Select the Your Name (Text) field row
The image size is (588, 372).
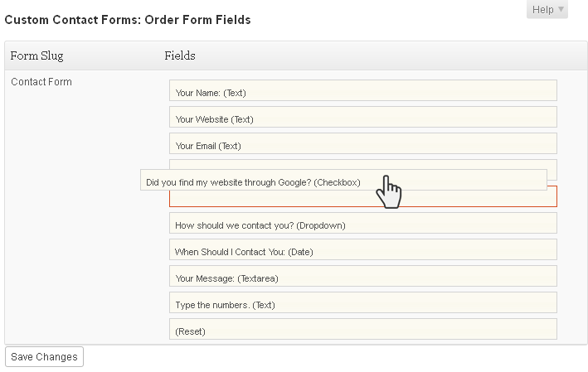(363, 90)
